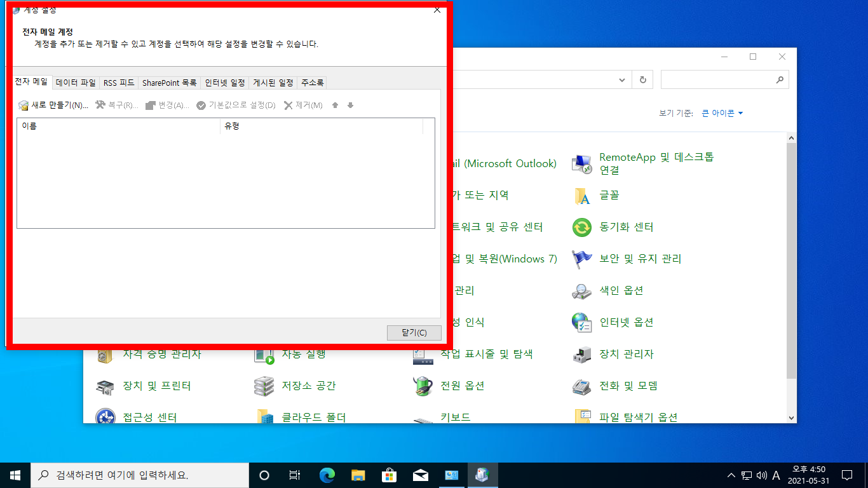
Task: Open the 큰 아이콘 view-by dropdown
Action: click(x=722, y=114)
